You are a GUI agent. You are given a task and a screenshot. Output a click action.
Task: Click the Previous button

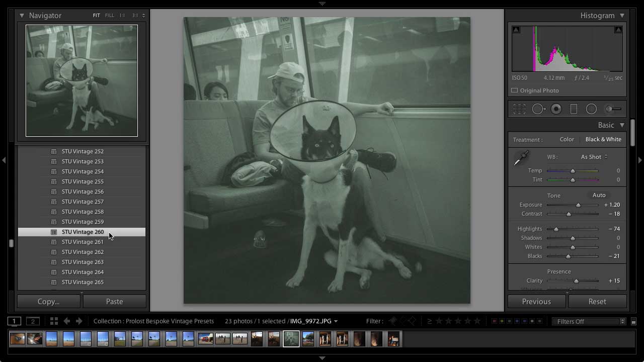(536, 302)
